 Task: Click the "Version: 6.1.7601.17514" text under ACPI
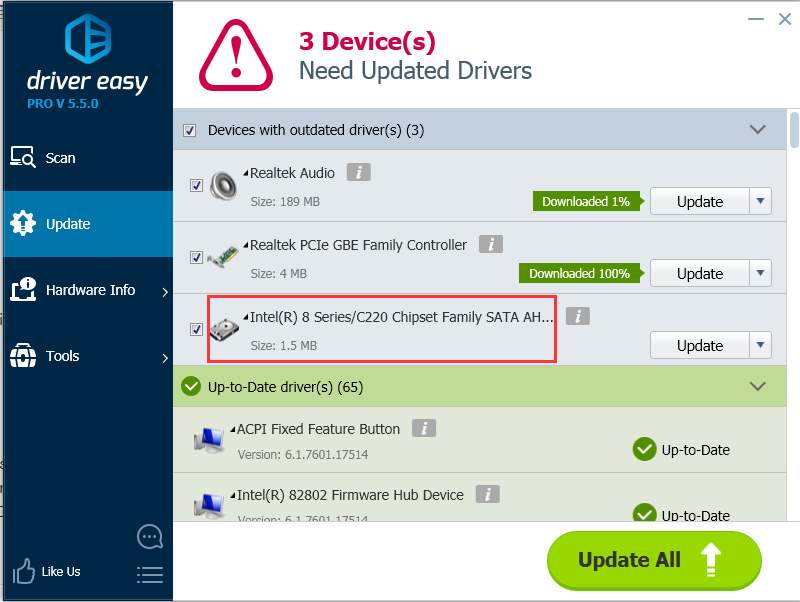303,454
